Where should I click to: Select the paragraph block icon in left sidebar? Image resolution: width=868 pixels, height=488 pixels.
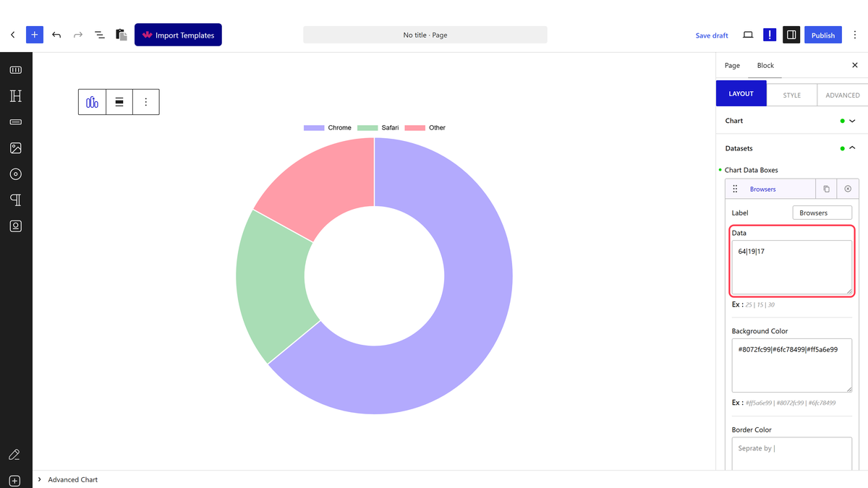click(x=16, y=200)
